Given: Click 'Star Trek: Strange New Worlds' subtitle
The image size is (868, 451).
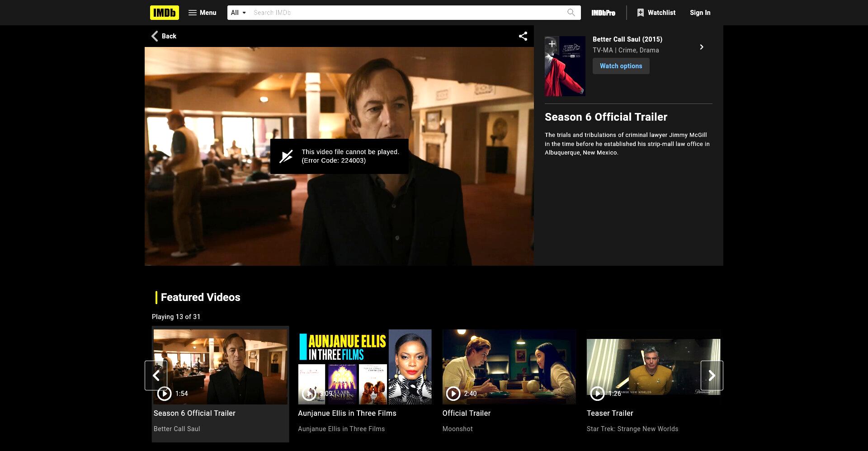Looking at the screenshot, I should point(632,429).
